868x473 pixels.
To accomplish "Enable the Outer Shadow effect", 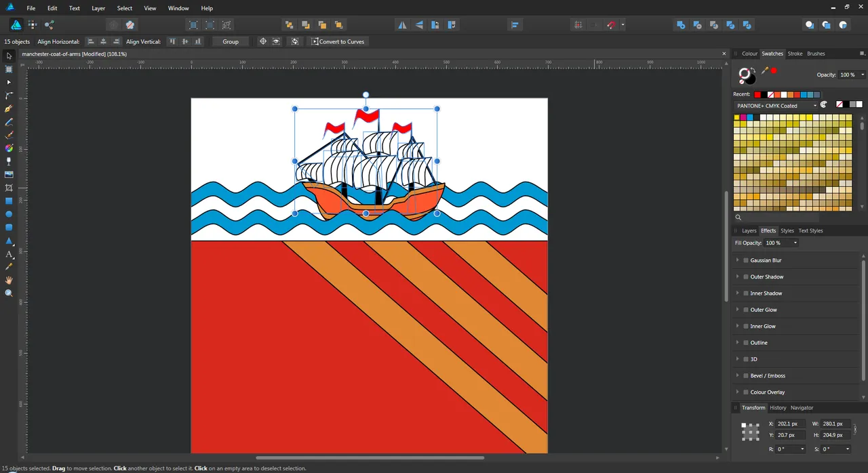I will 746,276.
